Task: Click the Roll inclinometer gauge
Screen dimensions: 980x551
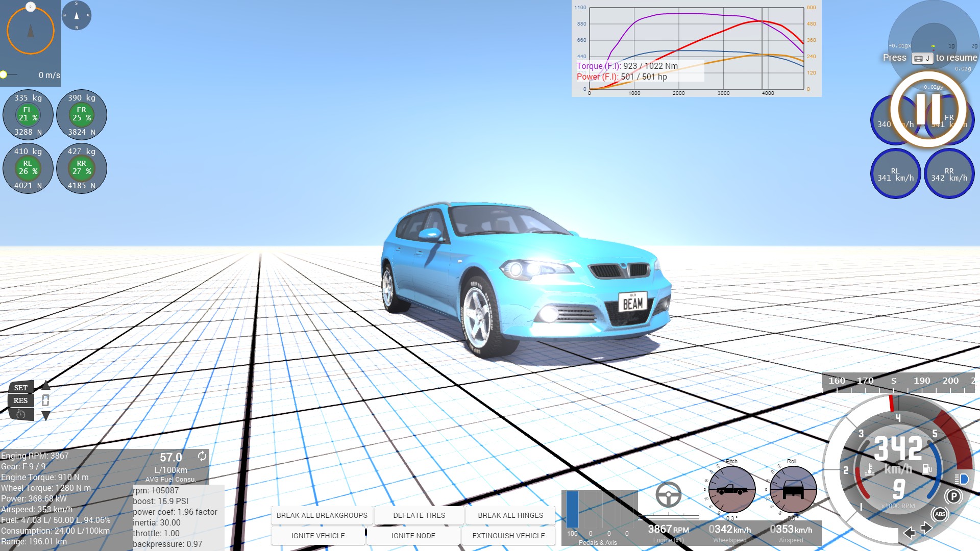Action: click(793, 490)
